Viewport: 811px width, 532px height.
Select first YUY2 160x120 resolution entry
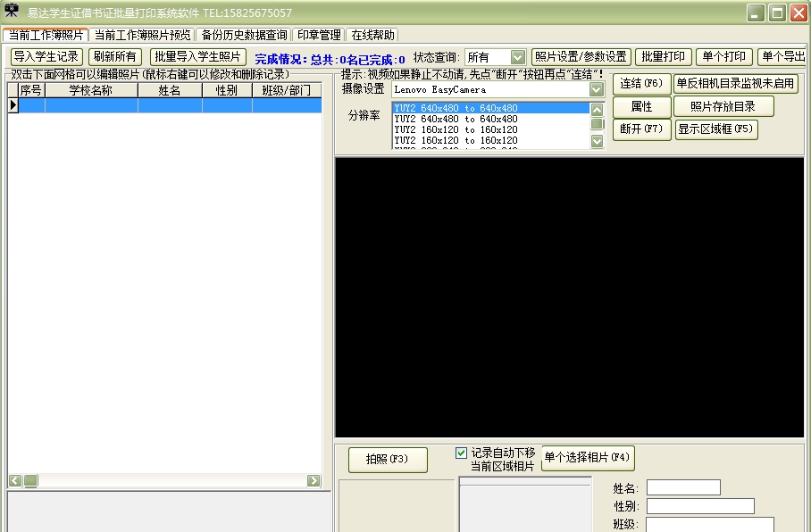pos(490,129)
